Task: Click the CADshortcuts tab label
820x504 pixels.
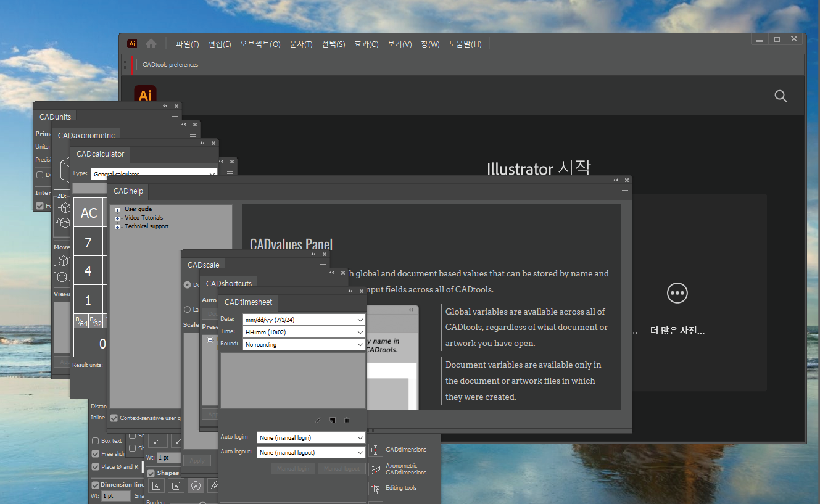Action: 229,284
